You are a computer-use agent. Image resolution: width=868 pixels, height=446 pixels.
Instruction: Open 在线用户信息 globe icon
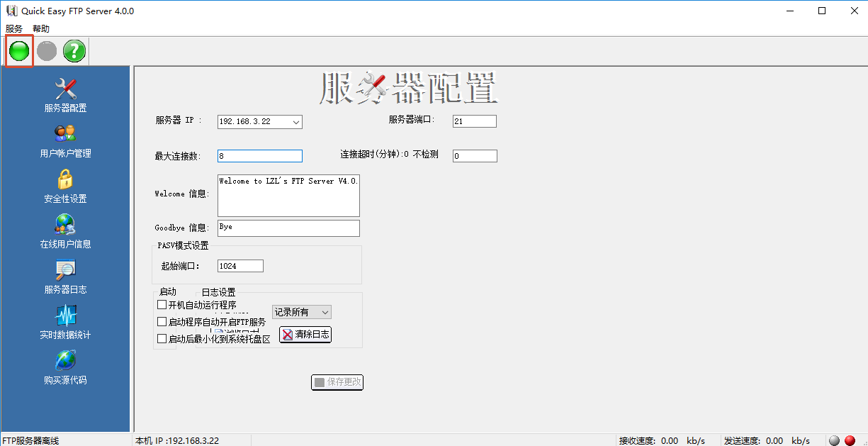click(x=66, y=225)
